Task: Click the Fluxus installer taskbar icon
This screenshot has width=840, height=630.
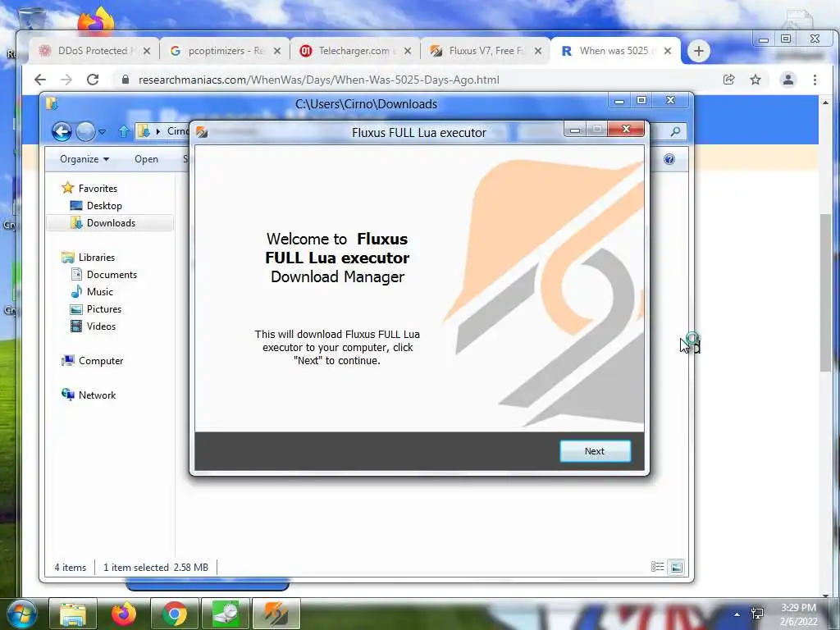Action: [276, 614]
